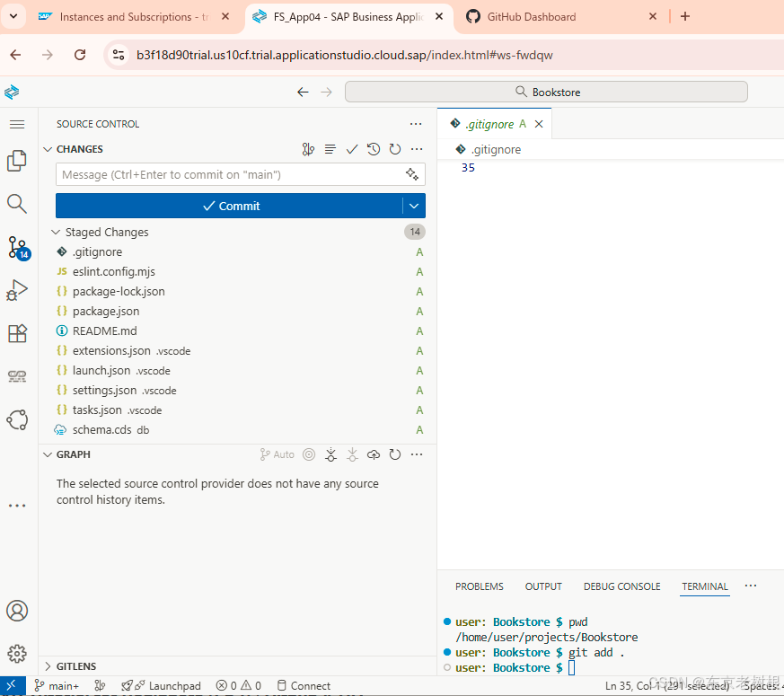Click the commit message input field
The image size is (784, 696).
tap(241, 174)
